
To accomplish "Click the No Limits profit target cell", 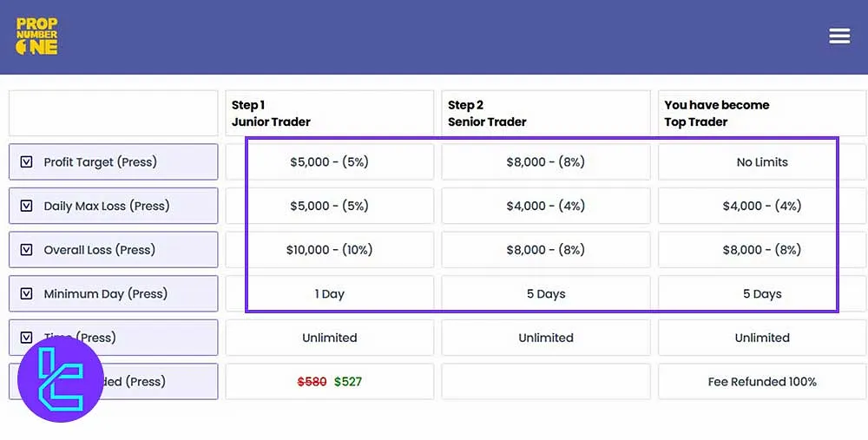I will tap(762, 162).
